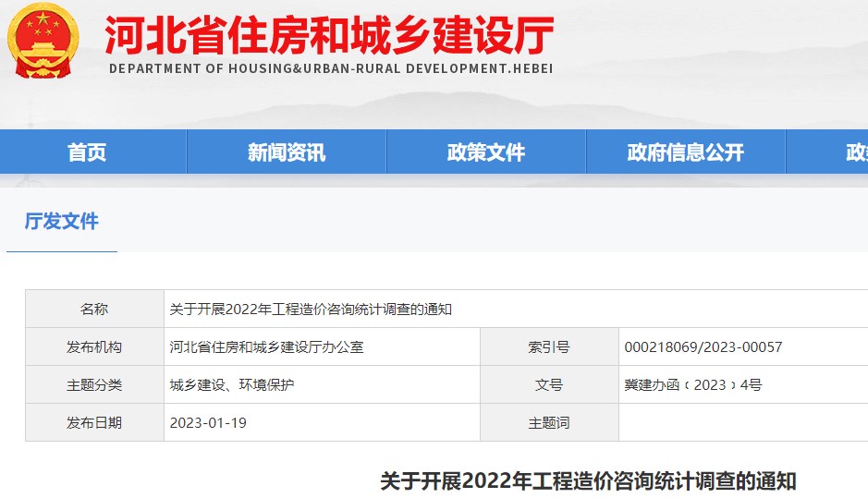Select the 河北省住房和城乡建设厅办公室 publisher value
Screen dimensions: 868x498
(267, 347)
